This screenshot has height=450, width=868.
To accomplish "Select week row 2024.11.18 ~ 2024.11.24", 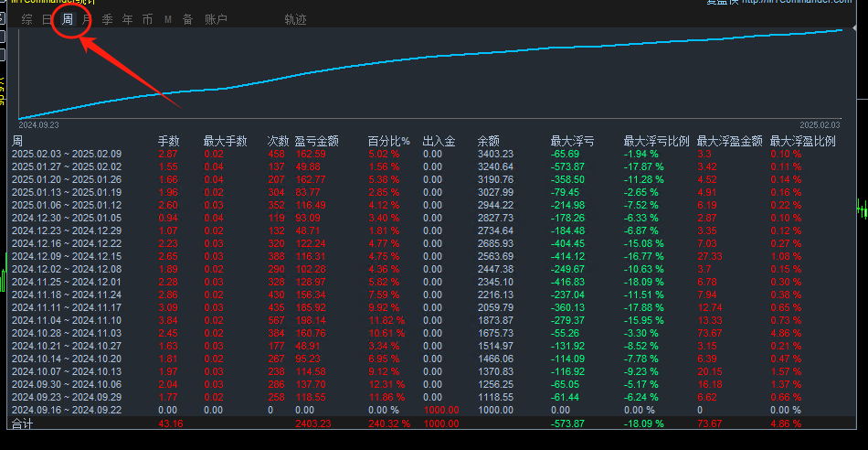I will click(x=433, y=295).
